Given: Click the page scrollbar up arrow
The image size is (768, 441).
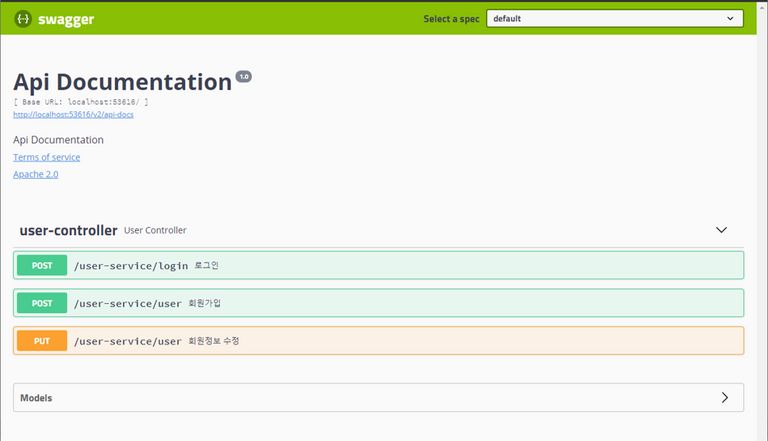Looking at the screenshot, I should point(763,7).
